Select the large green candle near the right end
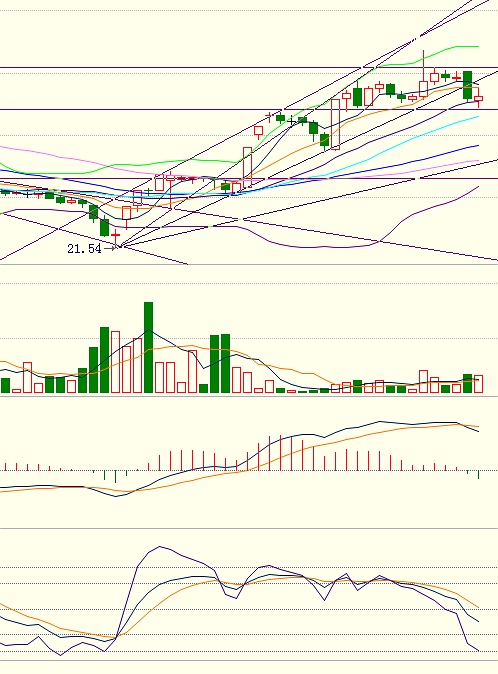498x674 pixels. click(467, 85)
